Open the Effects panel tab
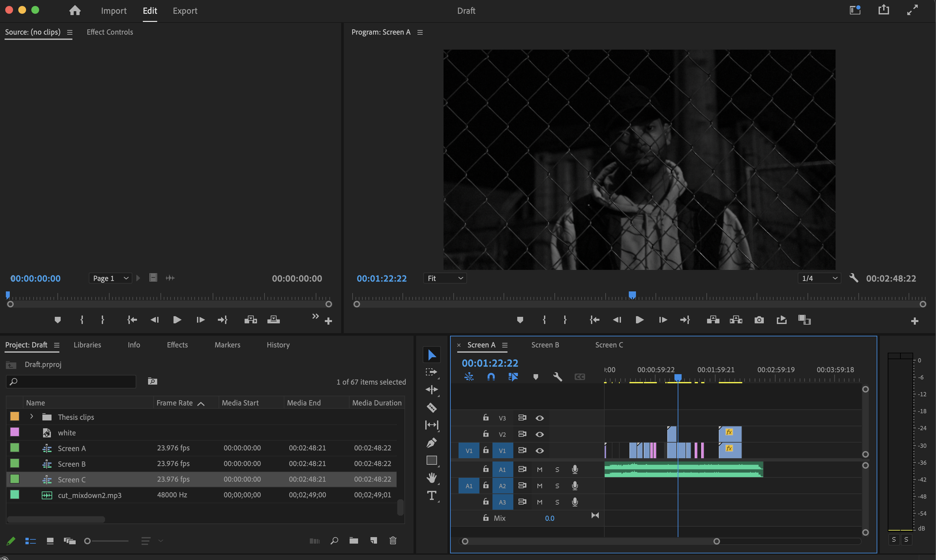Screen dimensions: 936x560 (177, 345)
